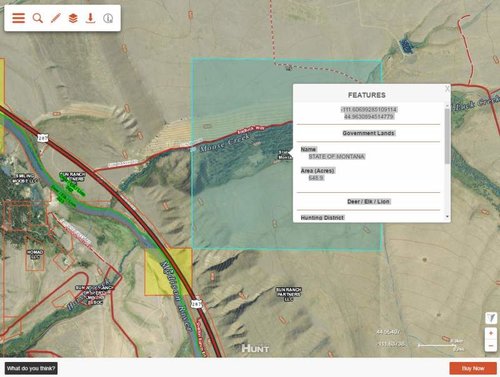This screenshot has height=377, width=500.
Task: Click the coordinates text in Features popup
Action: [368, 113]
